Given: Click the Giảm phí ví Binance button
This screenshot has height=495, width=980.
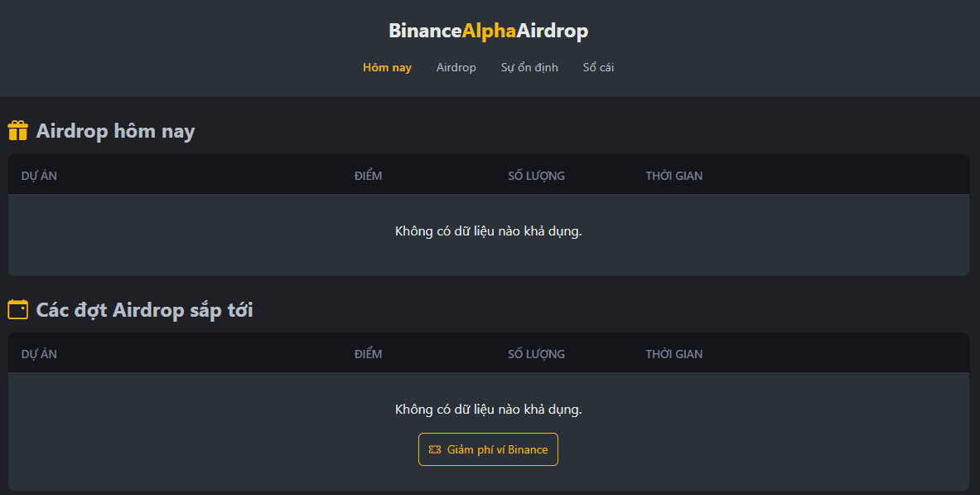Looking at the screenshot, I should [x=488, y=449].
